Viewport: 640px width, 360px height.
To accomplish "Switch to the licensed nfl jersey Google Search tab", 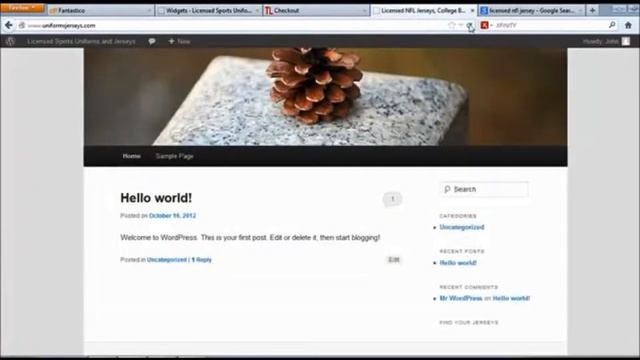I will click(531, 11).
